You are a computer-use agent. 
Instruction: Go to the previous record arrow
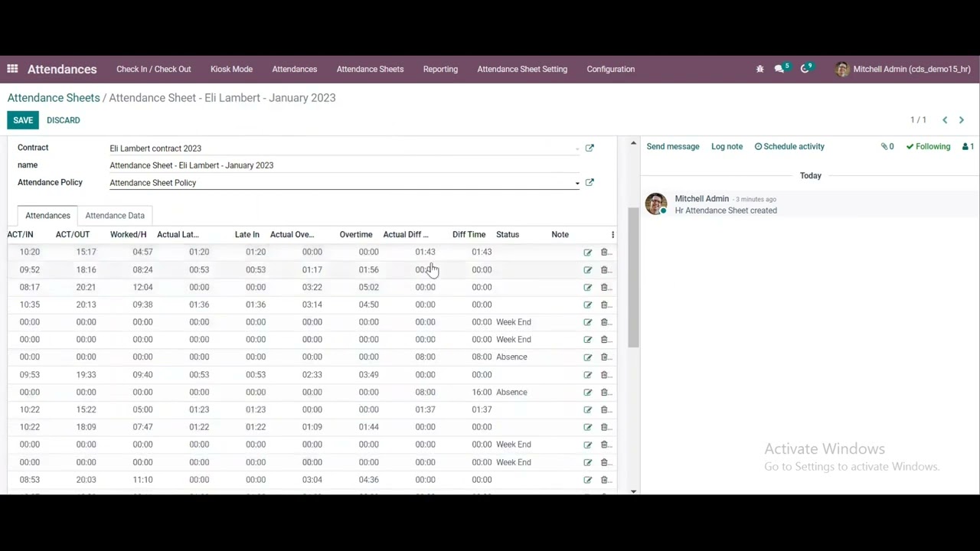pyautogui.click(x=945, y=120)
